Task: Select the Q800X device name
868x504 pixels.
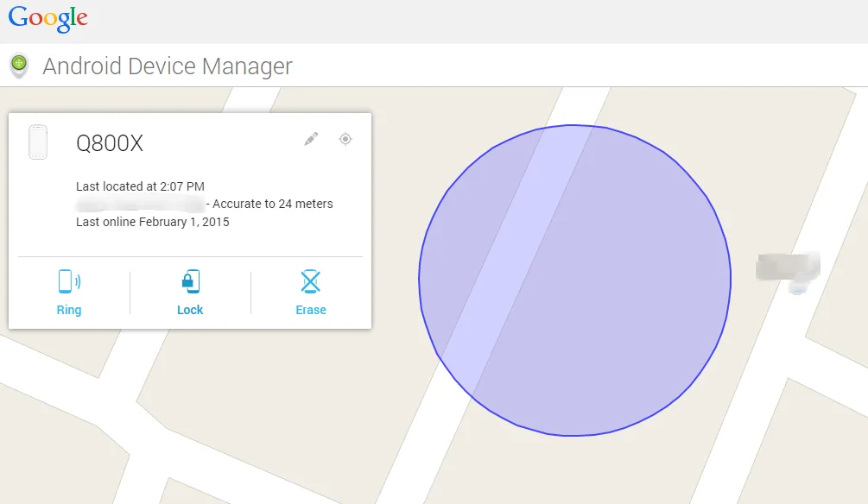Action: [x=110, y=143]
